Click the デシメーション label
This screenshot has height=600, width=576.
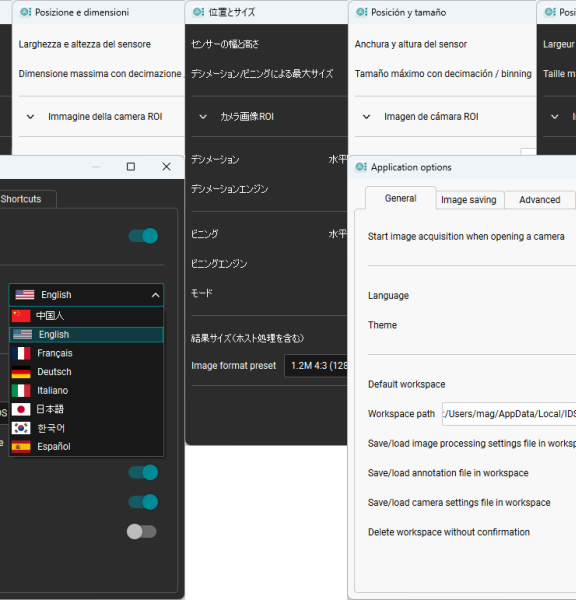click(215, 160)
